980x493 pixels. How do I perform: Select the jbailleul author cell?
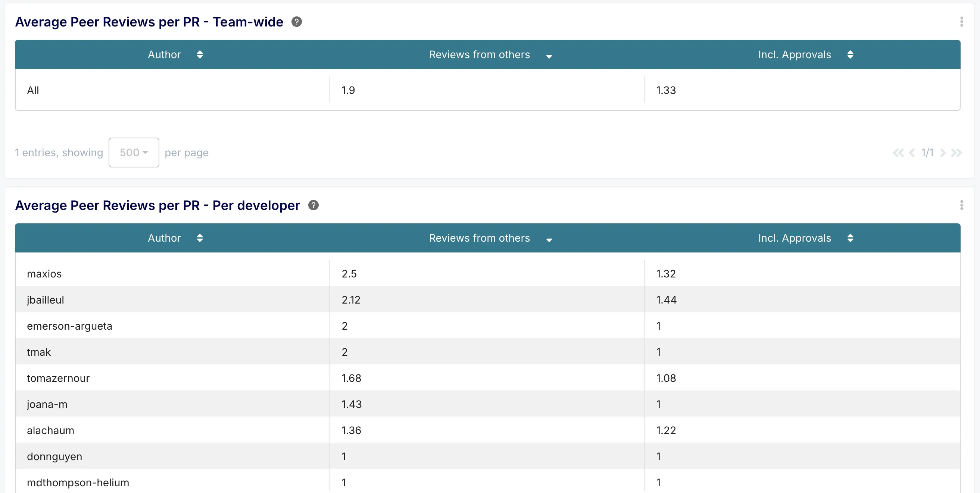coord(45,300)
